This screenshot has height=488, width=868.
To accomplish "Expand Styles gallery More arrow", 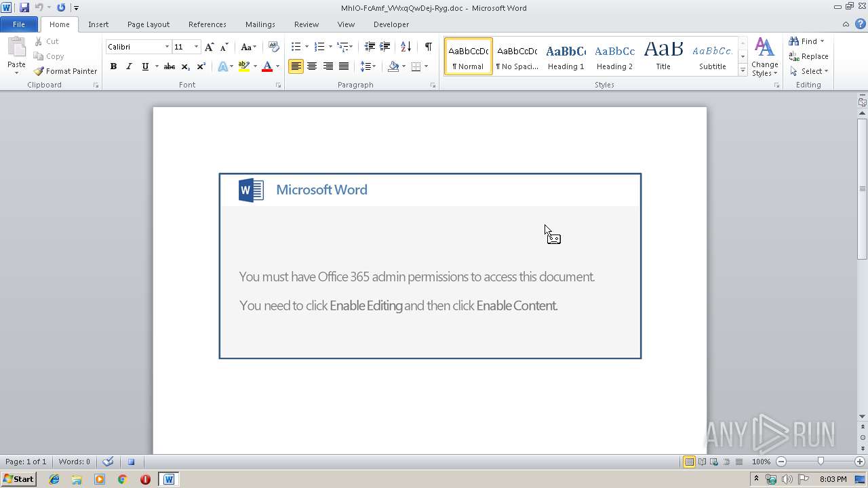I will tap(743, 70).
